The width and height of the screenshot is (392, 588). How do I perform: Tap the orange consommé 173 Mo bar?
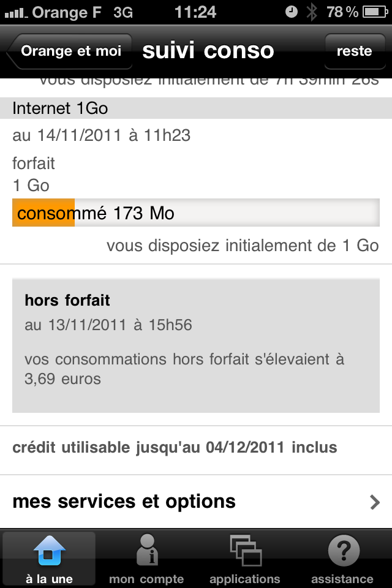pyautogui.click(x=43, y=213)
